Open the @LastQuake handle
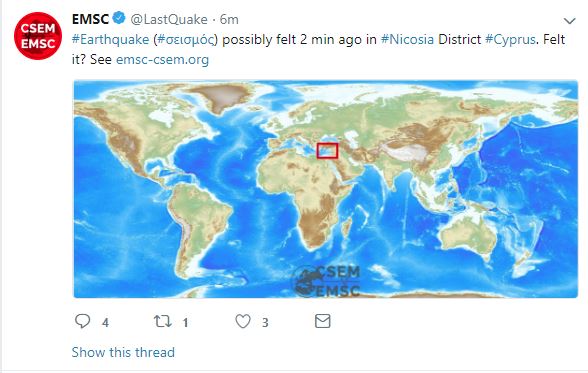The height and width of the screenshot is (373, 588). 169,19
